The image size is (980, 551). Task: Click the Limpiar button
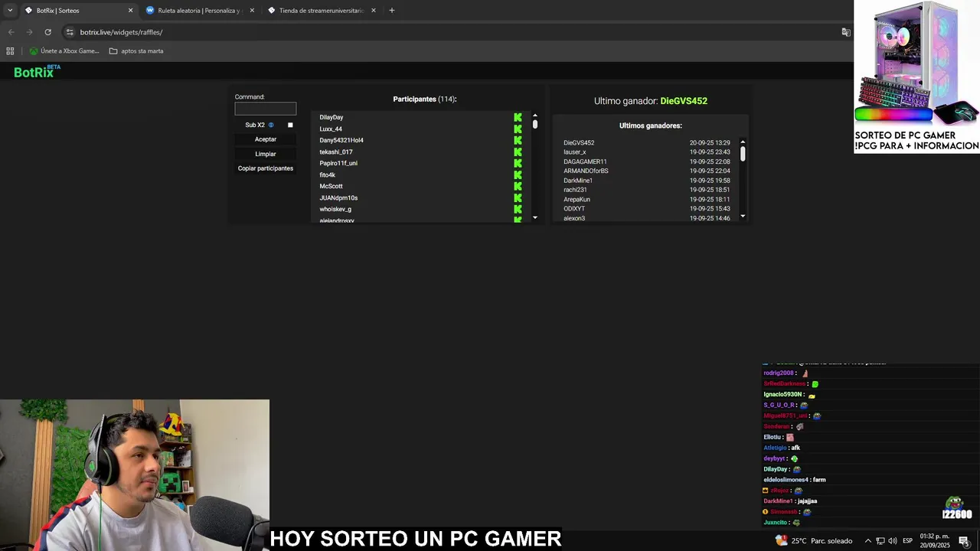point(266,154)
